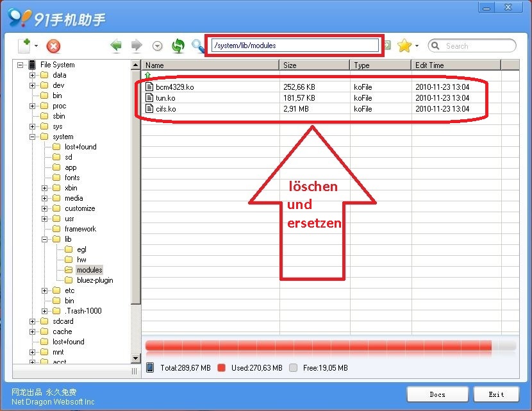This screenshot has height=411, width=532.
Task: Sort by the Edit Time column header
Action: tap(456, 65)
